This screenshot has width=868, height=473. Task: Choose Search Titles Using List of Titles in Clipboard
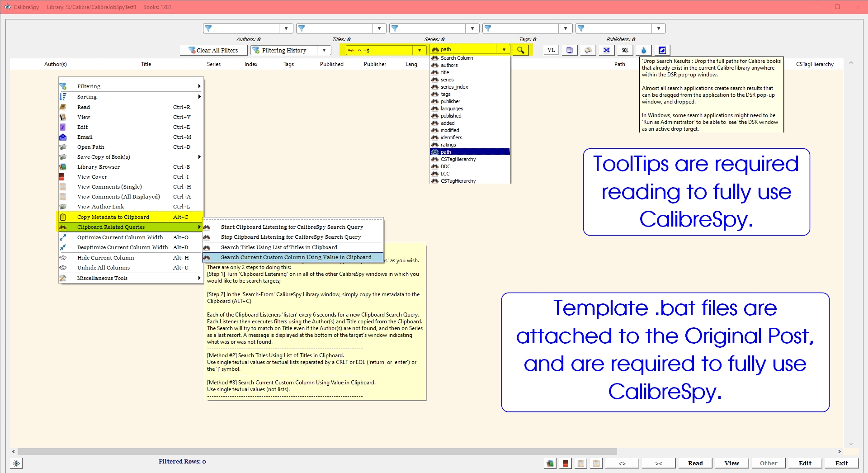click(293, 247)
